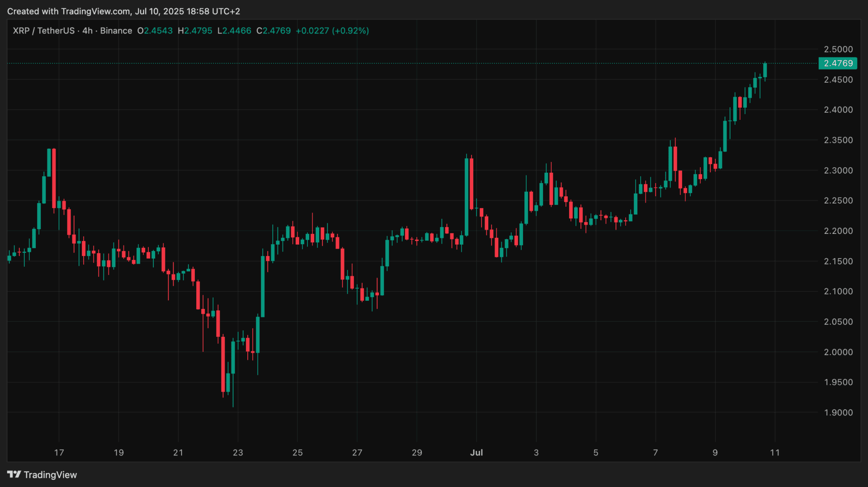Select date 23 on the time axis

238,453
